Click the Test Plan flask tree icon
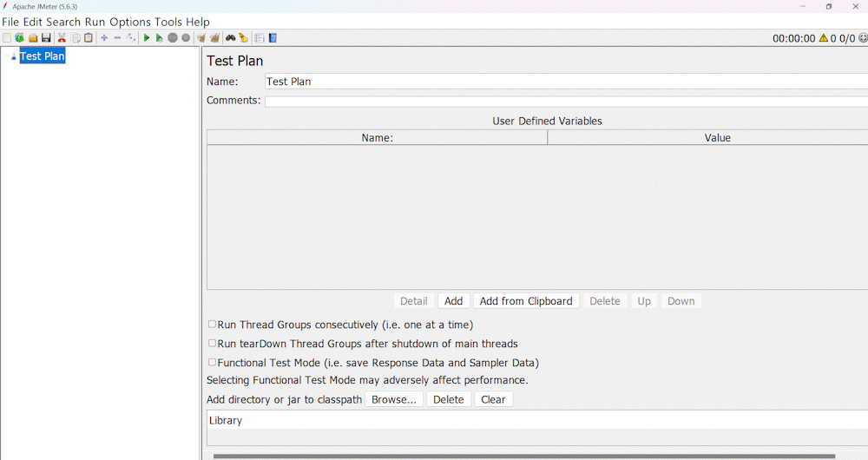Image resolution: width=868 pixels, height=460 pixels. [x=14, y=56]
